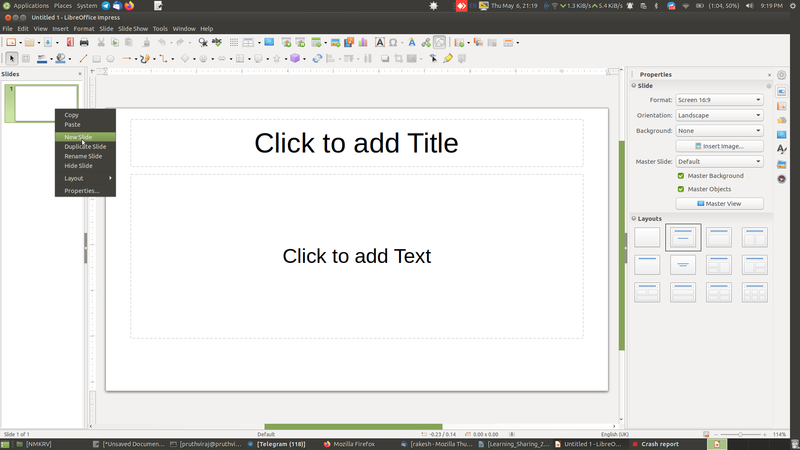Viewport: 800px width, 450px height.
Task: Click the Fill Color swatch icon
Action: [60, 59]
